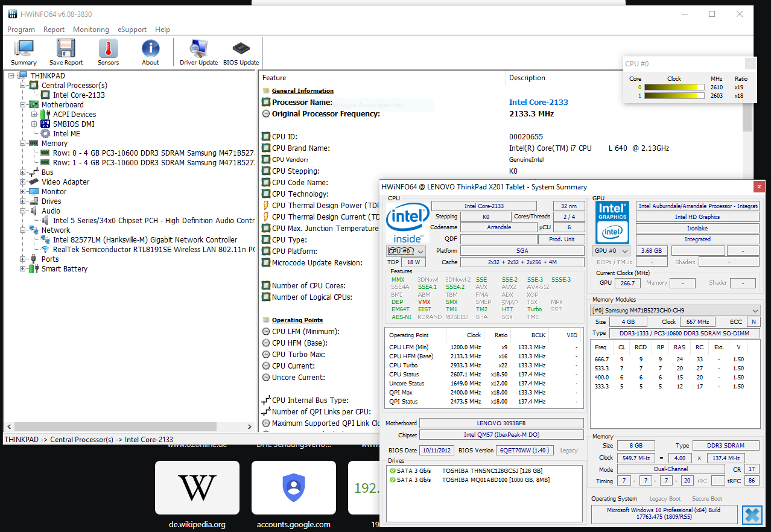771x532 pixels.
Task: Open accounts.google.com shortcut label
Action: click(x=294, y=524)
